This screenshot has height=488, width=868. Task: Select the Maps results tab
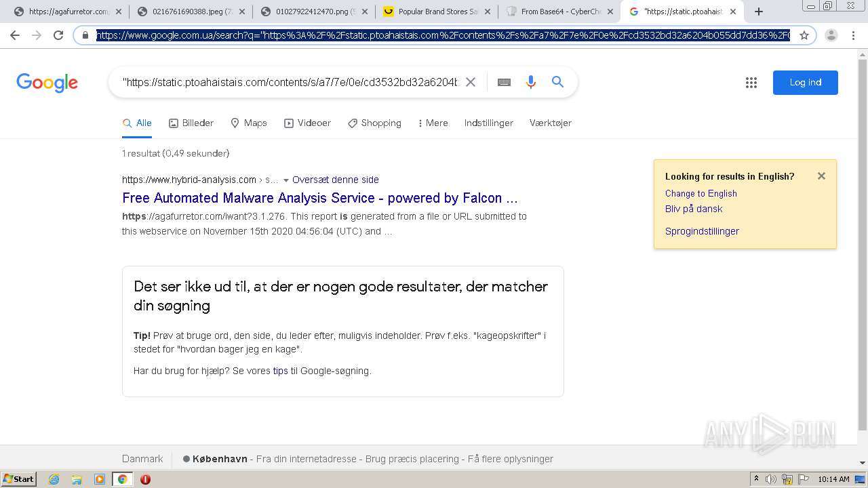pyautogui.click(x=249, y=123)
